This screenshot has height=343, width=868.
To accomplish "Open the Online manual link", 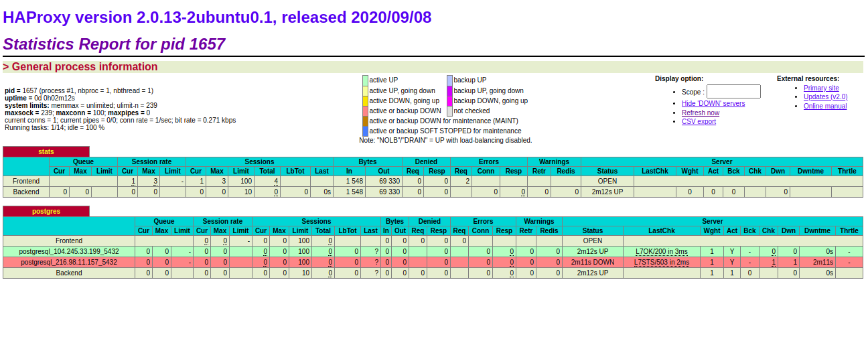I will (825, 106).
